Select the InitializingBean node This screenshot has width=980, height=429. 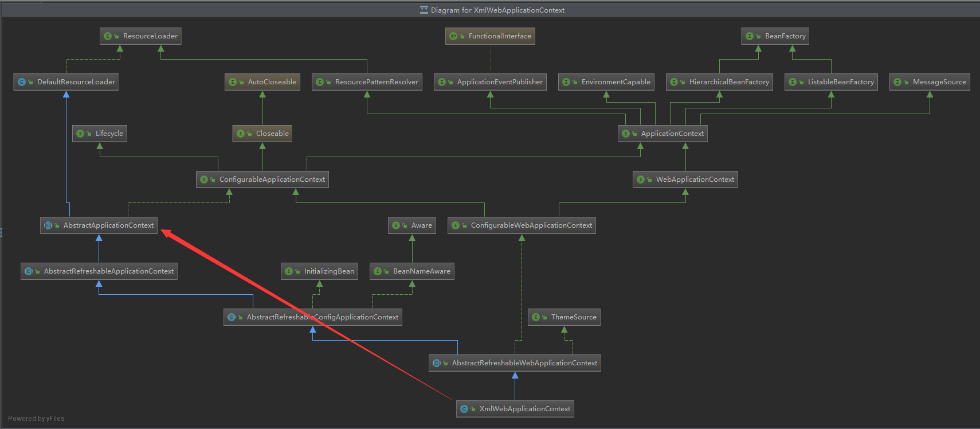pyautogui.click(x=320, y=271)
